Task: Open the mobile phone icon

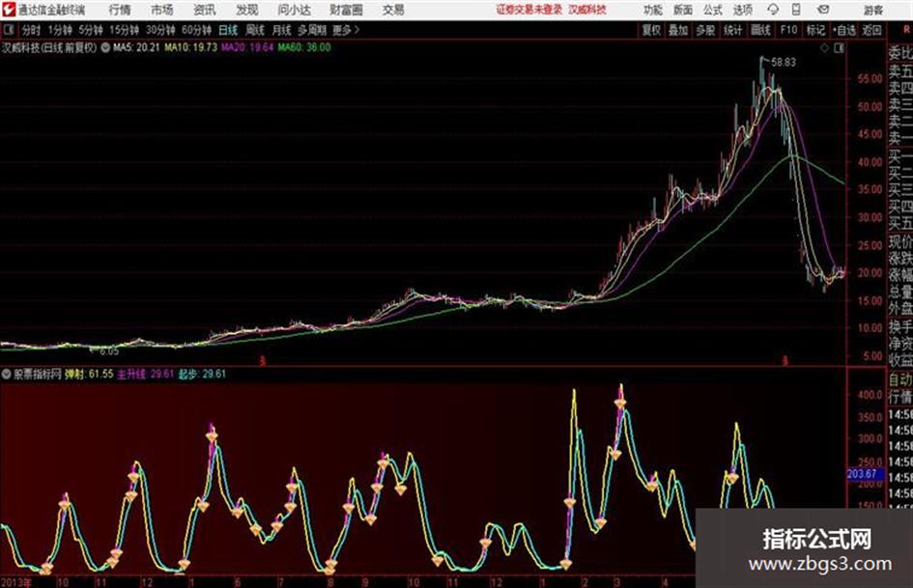Action: click(x=796, y=10)
